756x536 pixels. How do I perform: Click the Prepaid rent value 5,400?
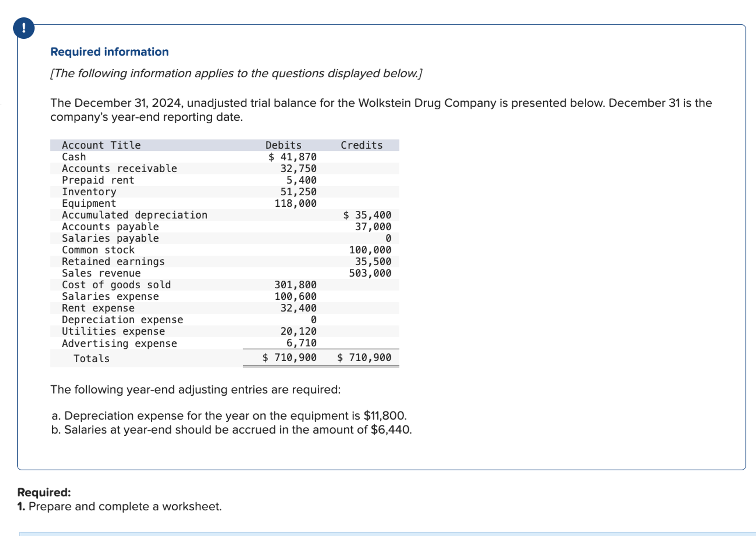point(301,180)
